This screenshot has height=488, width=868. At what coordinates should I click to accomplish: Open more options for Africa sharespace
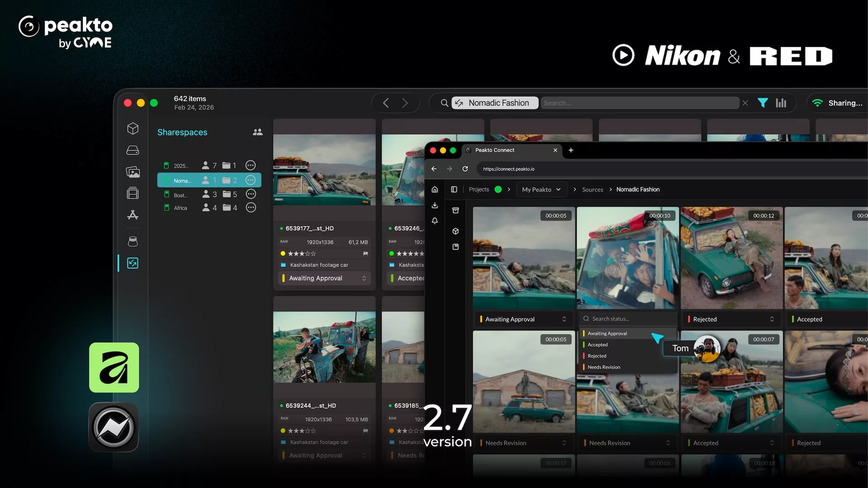(x=250, y=207)
